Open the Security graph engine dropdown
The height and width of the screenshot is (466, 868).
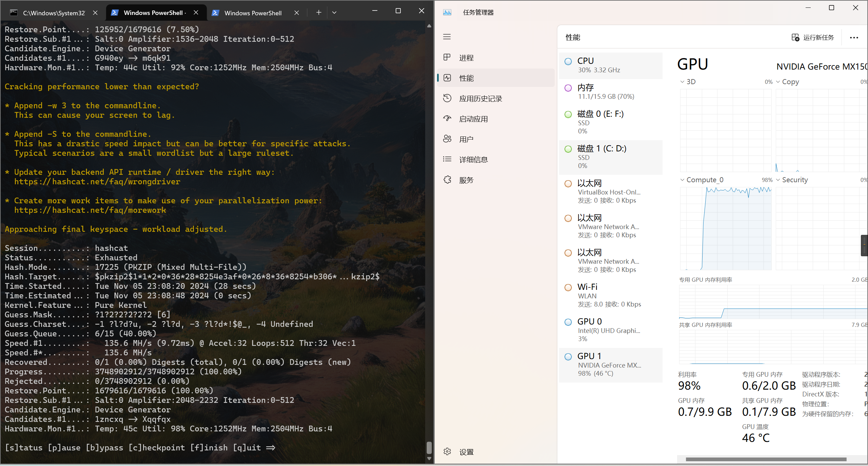click(778, 180)
